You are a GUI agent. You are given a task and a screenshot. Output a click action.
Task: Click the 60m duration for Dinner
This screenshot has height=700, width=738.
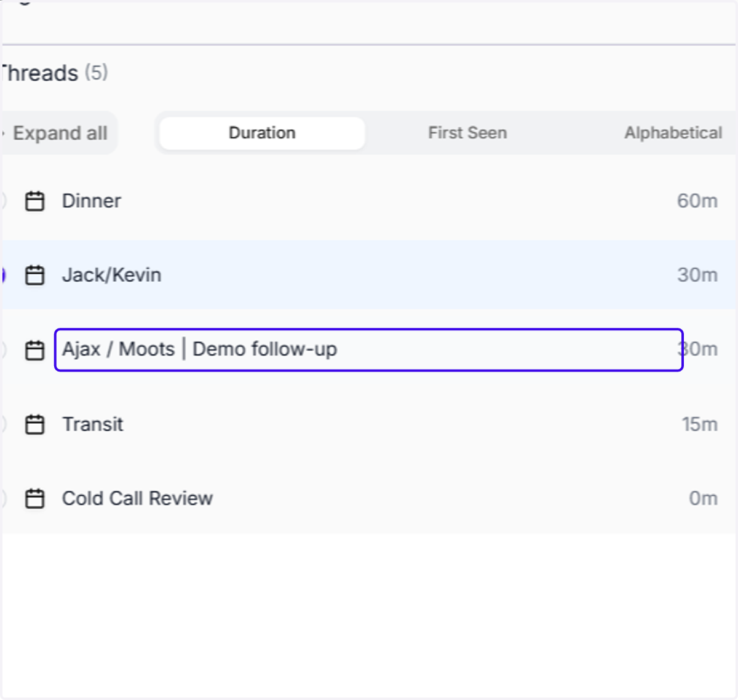[697, 201]
